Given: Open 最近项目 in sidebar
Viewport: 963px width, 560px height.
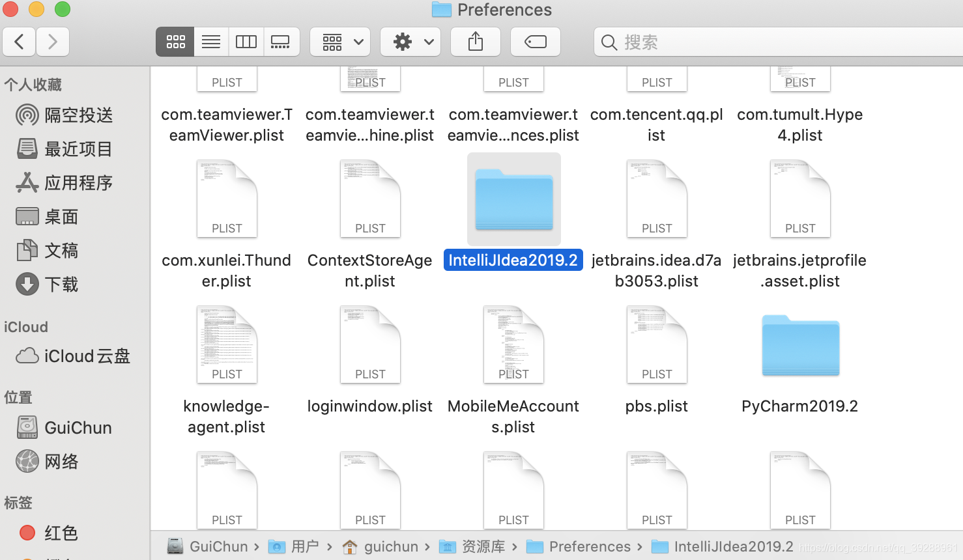Looking at the screenshot, I should (65, 149).
